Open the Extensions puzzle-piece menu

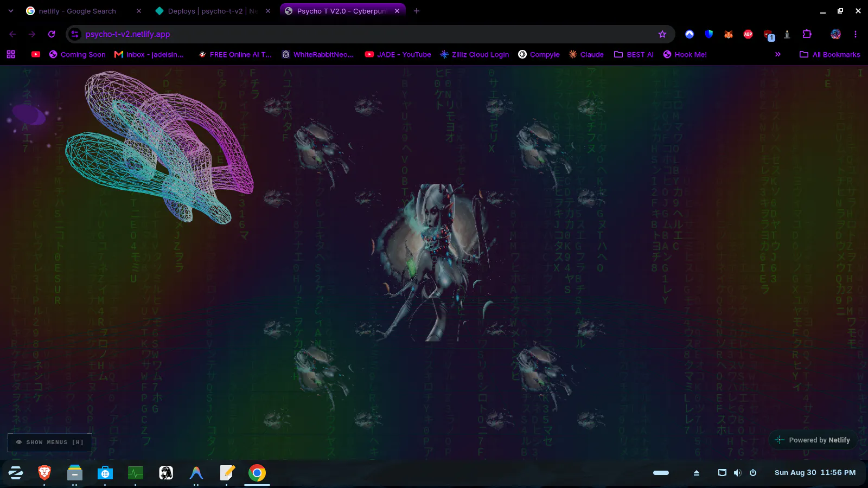click(807, 34)
